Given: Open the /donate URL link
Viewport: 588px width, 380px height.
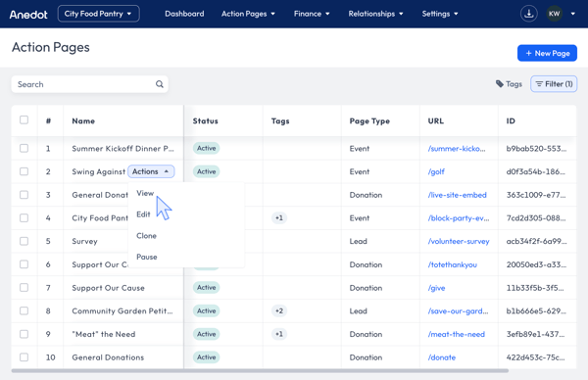Looking at the screenshot, I should point(442,357).
